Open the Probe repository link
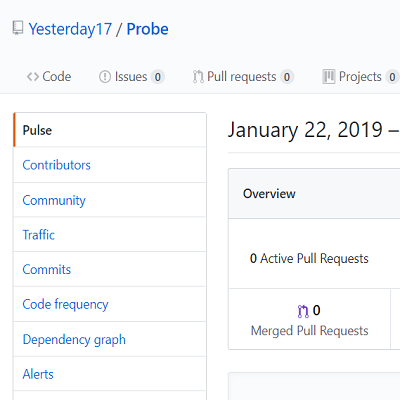Image resolution: width=400 pixels, height=400 pixels. [147, 29]
